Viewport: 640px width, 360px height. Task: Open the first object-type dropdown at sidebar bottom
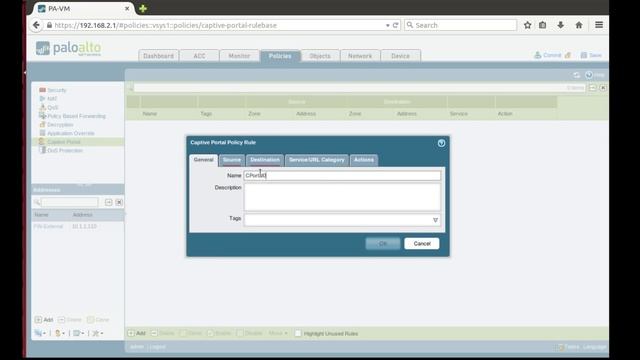pyautogui.click(x=40, y=333)
